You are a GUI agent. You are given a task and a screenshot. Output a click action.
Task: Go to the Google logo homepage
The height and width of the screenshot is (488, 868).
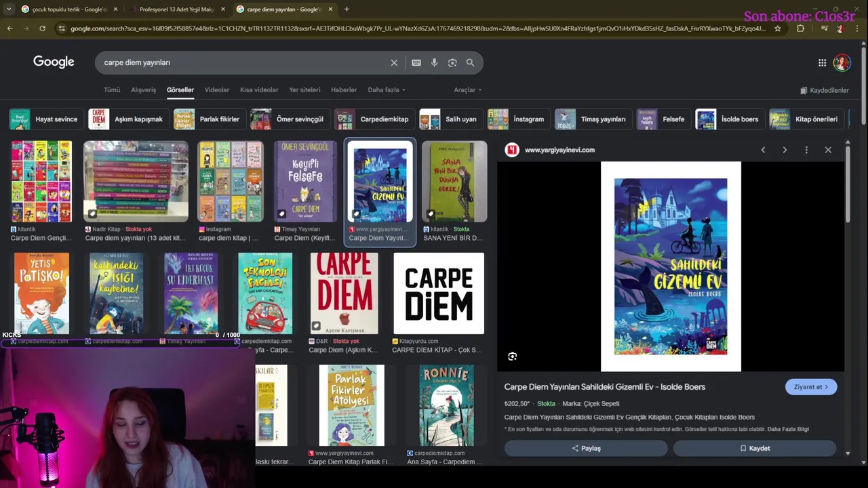(x=54, y=62)
